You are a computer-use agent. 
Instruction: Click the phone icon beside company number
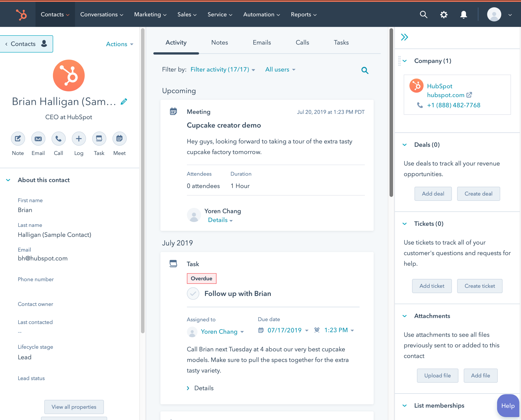tap(420, 105)
